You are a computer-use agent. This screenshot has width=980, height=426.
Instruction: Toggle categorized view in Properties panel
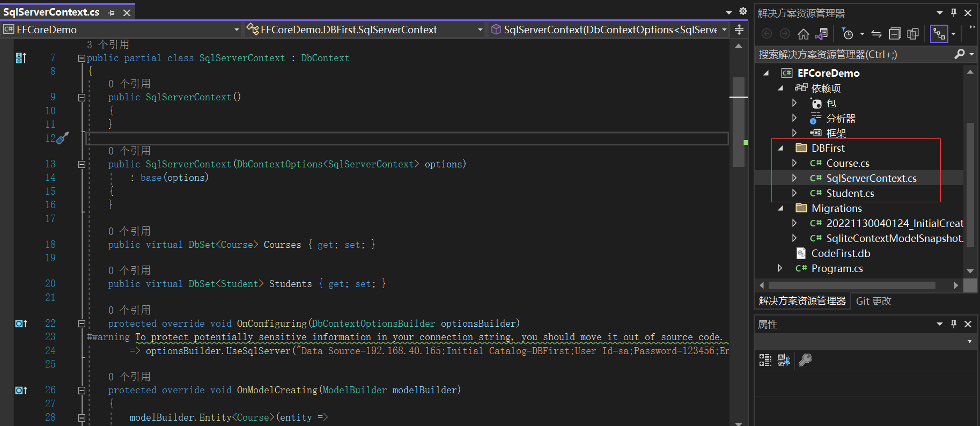[765, 360]
